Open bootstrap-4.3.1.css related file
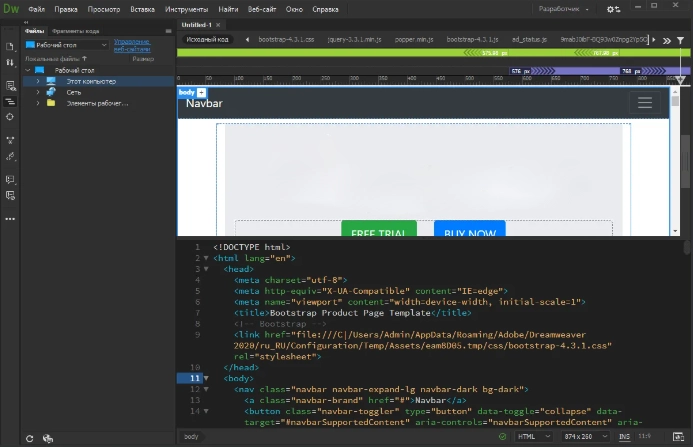 [x=286, y=39]
